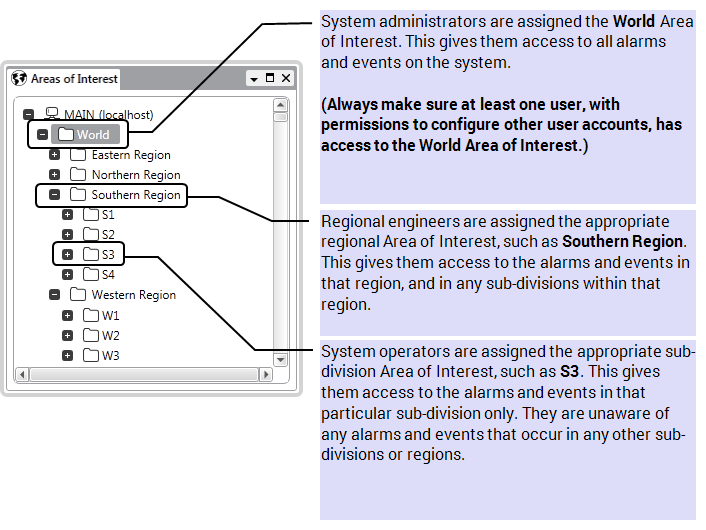This screenshot has height=530, width=706.
Task: Click the MAIN (localhost) computer icon
Action: click(52, 114)
